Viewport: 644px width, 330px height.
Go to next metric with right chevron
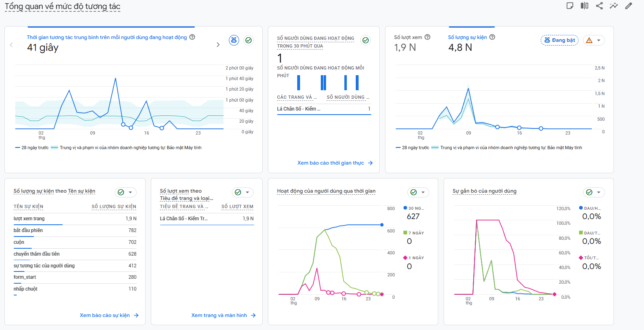218,45
